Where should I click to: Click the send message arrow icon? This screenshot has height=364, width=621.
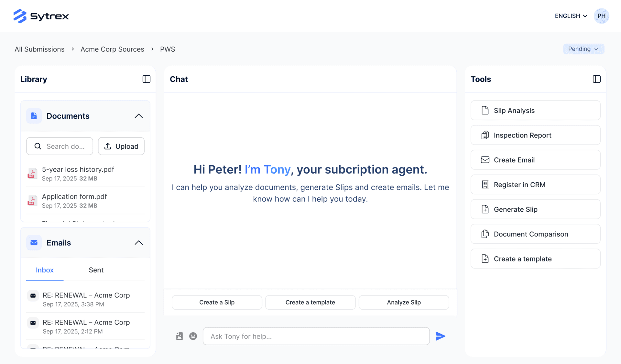click(440, 336)
